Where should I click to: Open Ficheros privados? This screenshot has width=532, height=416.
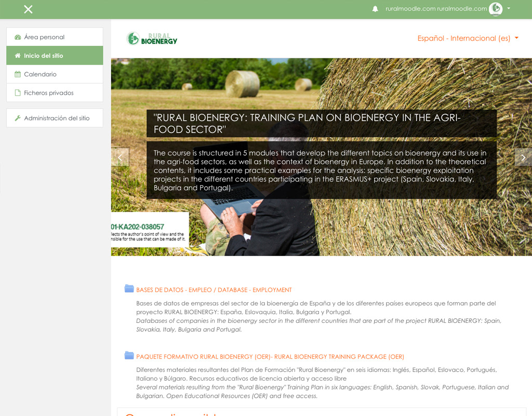pyautogui.click(x=55, y=93)
